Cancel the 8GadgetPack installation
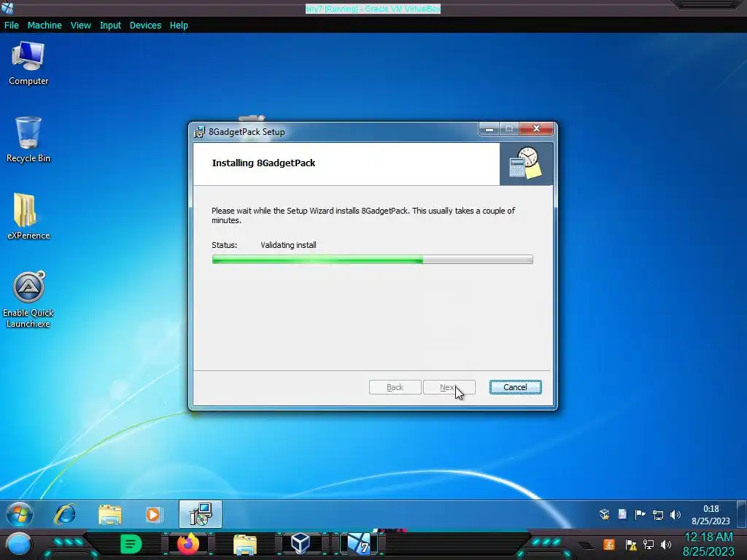The image size is (747, 560). click(516, 387)
